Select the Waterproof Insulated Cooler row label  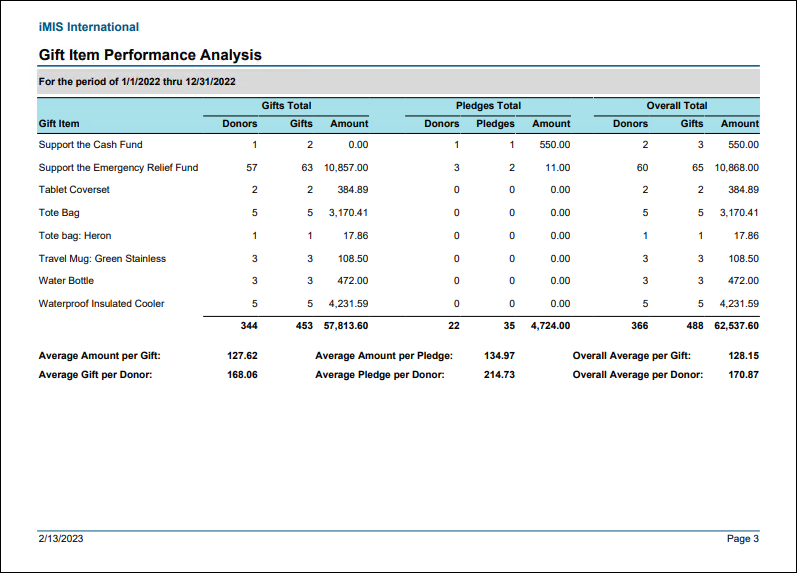point(102,304)
